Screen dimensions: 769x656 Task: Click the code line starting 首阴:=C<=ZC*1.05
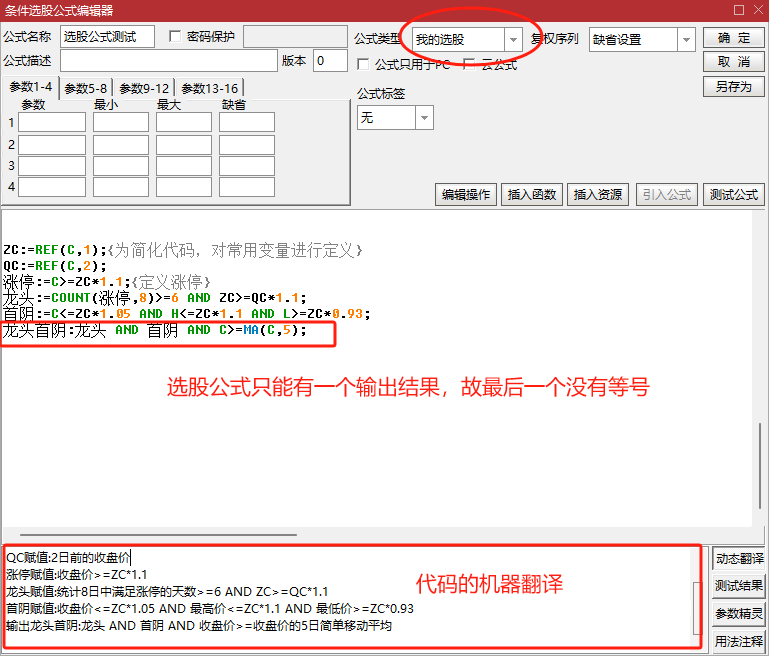pyautogui.click(x=186, y=314)
